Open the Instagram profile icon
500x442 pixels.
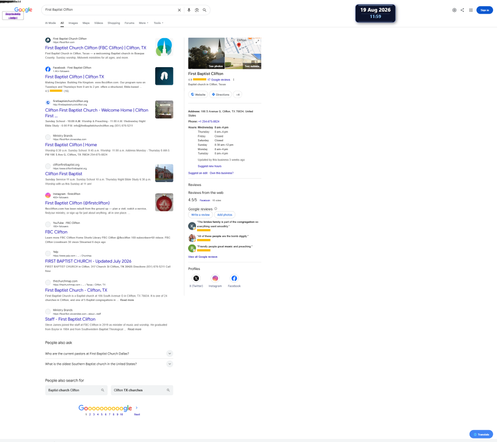215,278
